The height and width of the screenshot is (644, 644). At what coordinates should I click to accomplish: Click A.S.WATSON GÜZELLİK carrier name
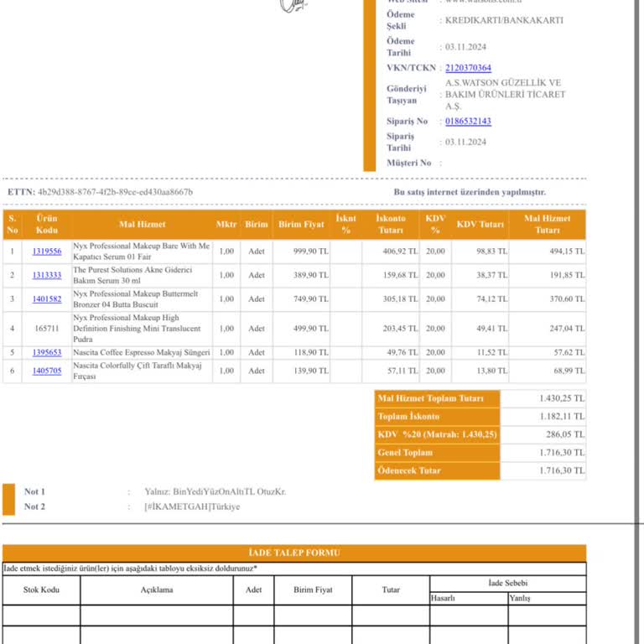pos(505,95)
